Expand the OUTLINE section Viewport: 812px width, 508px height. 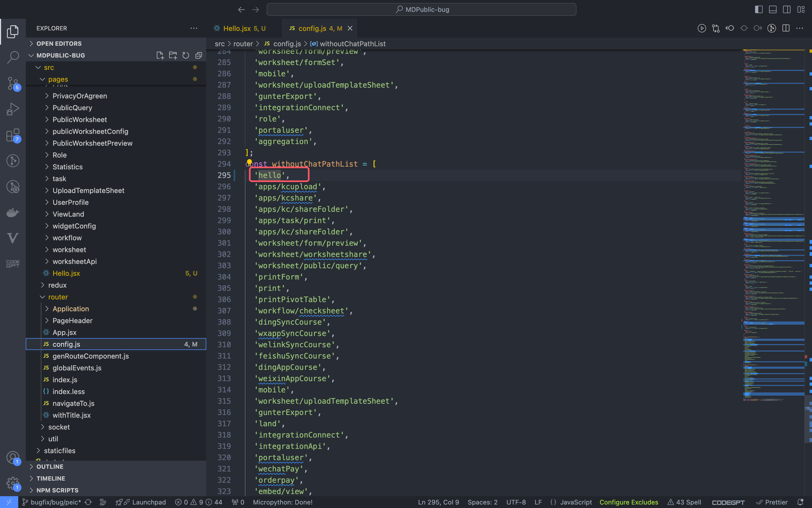click(x=116, y=467)
